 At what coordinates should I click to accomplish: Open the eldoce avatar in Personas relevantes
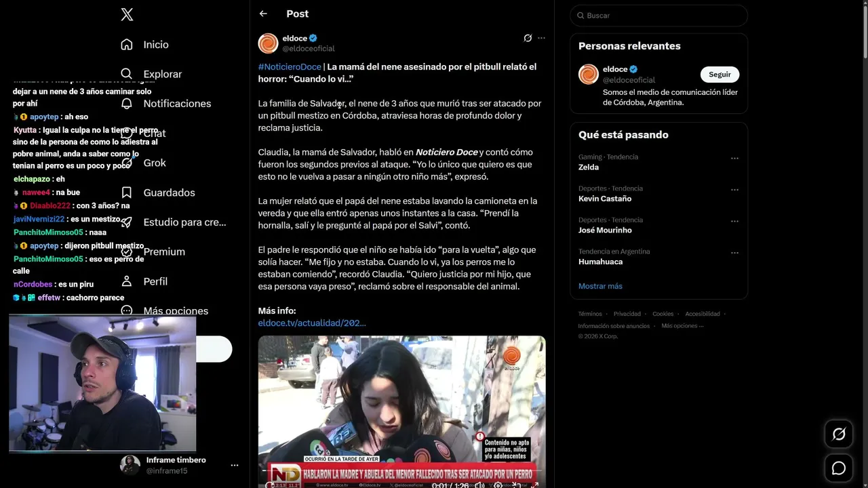point(589,74)
